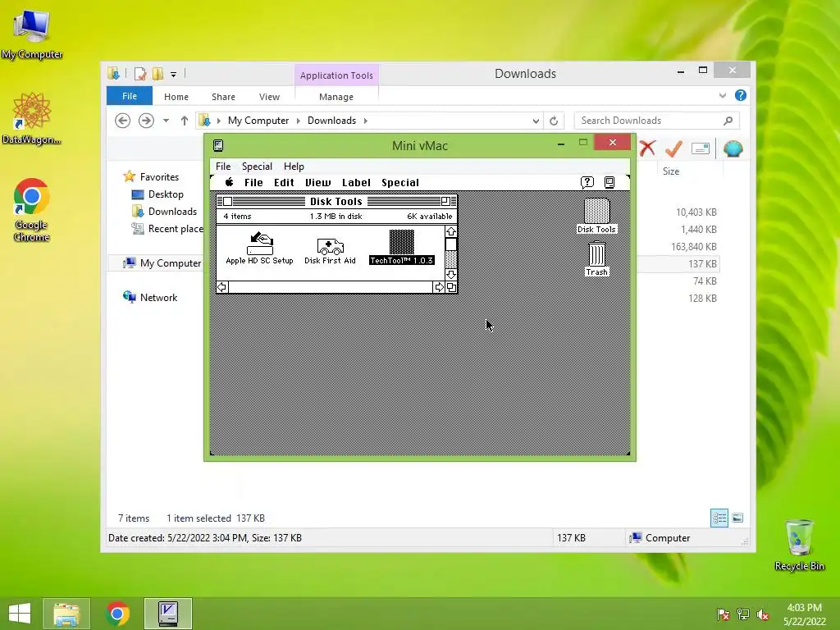840x630 pixels.
Task: Select Desktop under Favorites
Action: pos(166,194)
